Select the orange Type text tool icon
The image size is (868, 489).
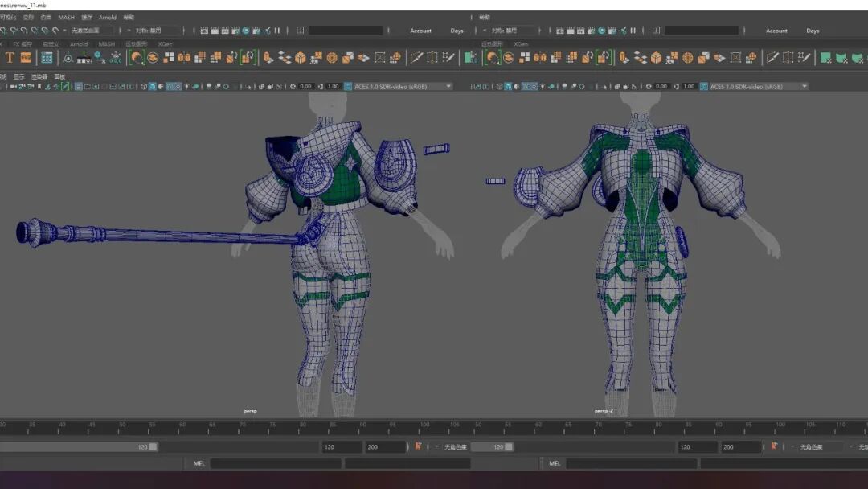(10, 58)
